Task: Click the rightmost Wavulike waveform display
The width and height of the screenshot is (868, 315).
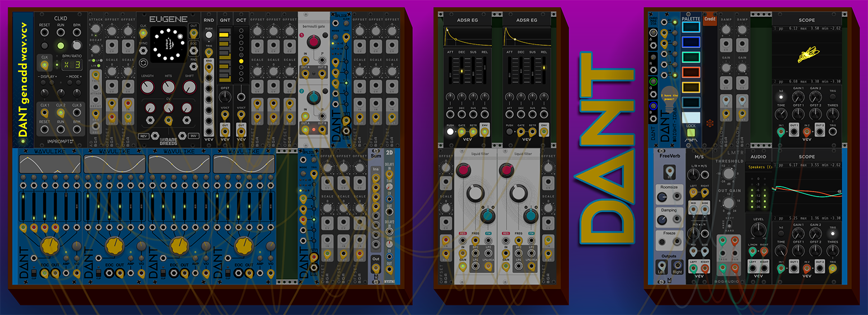Action: click(244, 164)
